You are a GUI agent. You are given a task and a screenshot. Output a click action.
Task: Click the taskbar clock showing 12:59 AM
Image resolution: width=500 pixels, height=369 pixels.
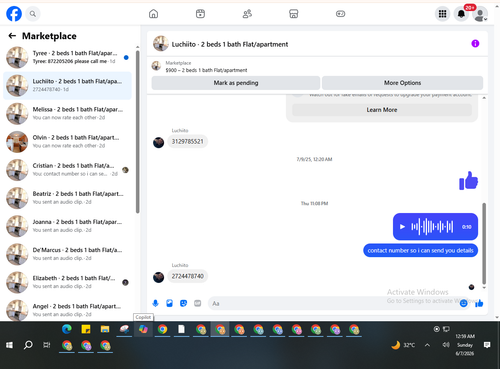point(465,345)
